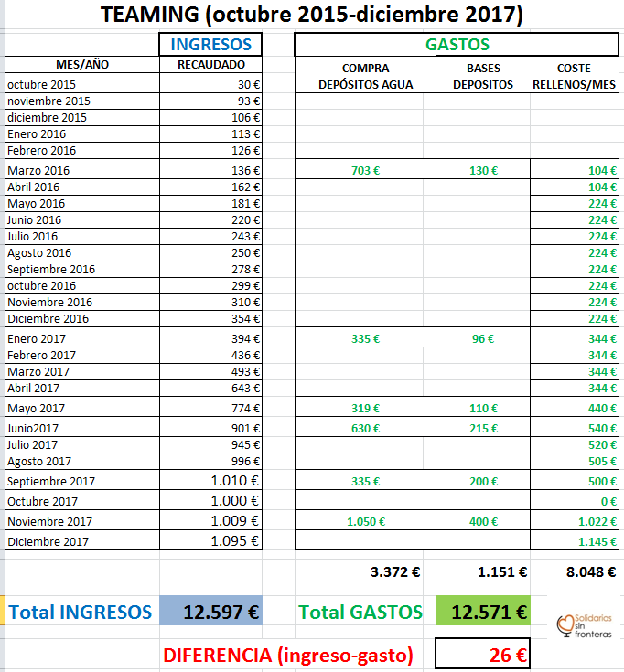Image resolution: width=624 pixels, height=672 pixels.
Task: Select the 703 € deposit purchase cell
Action: coord(365,170)
